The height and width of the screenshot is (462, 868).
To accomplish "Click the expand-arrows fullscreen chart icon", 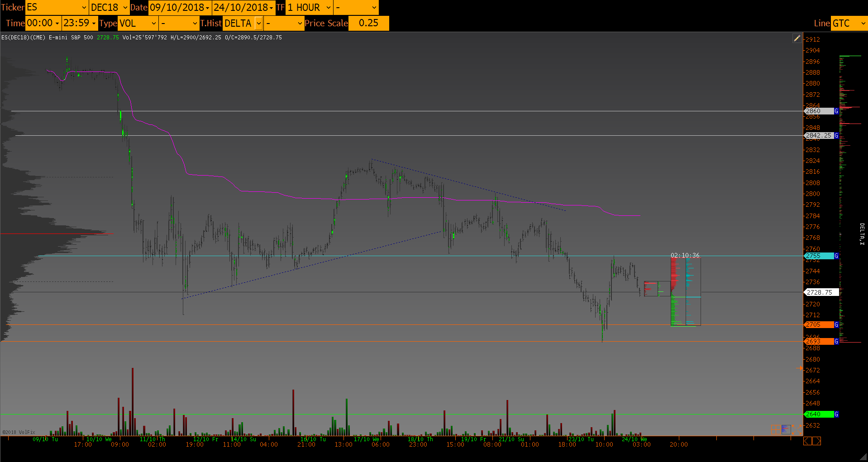I will (x=796, y=429).
